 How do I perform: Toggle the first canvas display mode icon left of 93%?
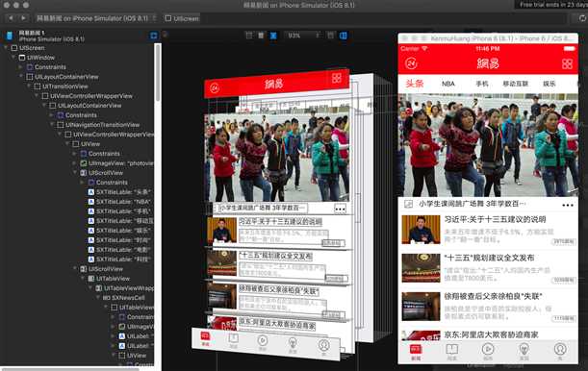point(249,36)
